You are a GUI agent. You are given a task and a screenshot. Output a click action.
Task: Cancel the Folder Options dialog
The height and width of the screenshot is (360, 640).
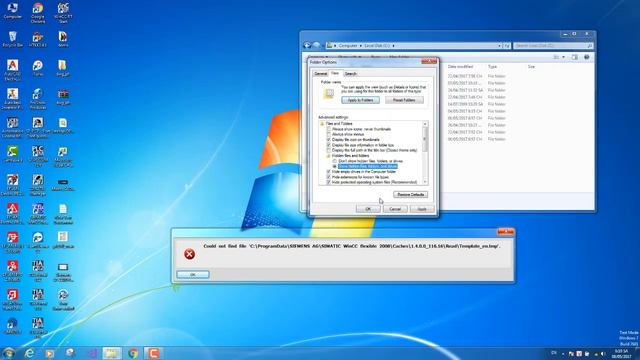(x=395, y=209)
